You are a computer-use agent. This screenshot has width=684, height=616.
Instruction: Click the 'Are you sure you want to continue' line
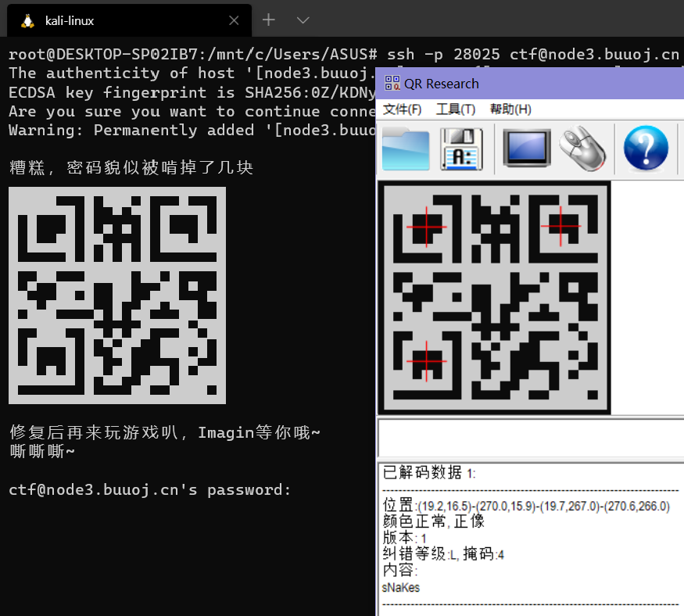pos(192,111)
